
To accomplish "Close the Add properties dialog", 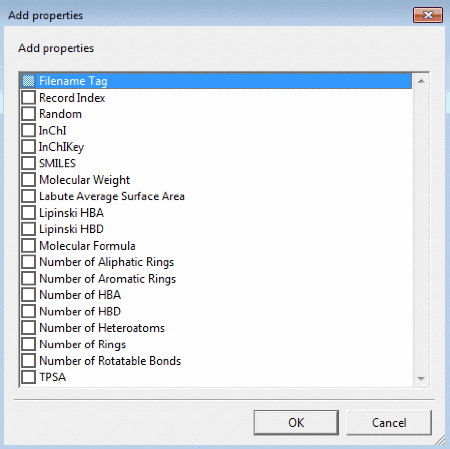I will pos(428,15).
